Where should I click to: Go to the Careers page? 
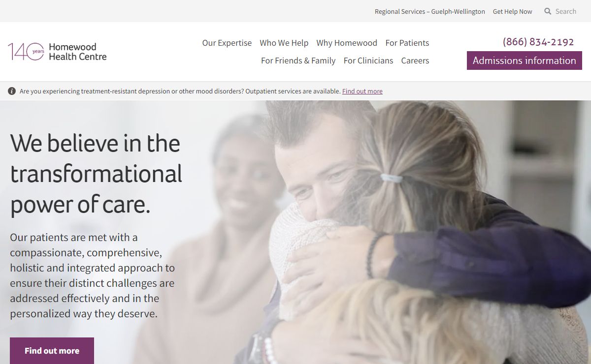pyautogui.click(x=415, y=61)
